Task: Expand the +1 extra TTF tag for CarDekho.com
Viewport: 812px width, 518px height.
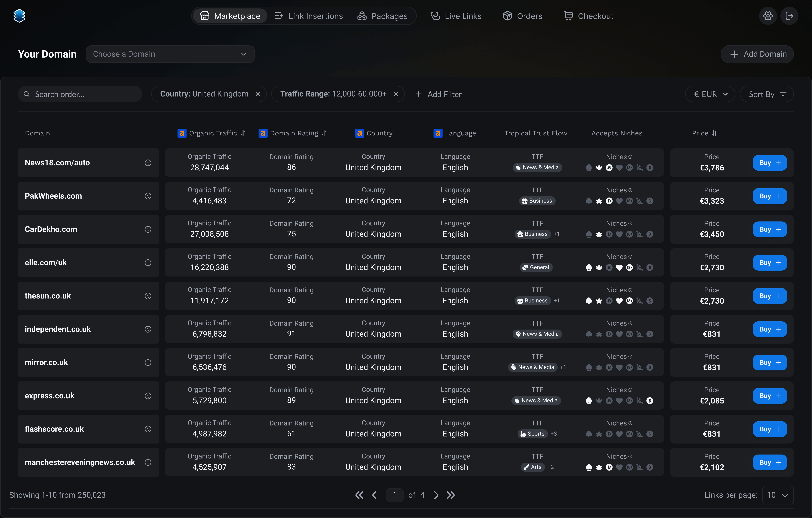Action: pos(557,234)
